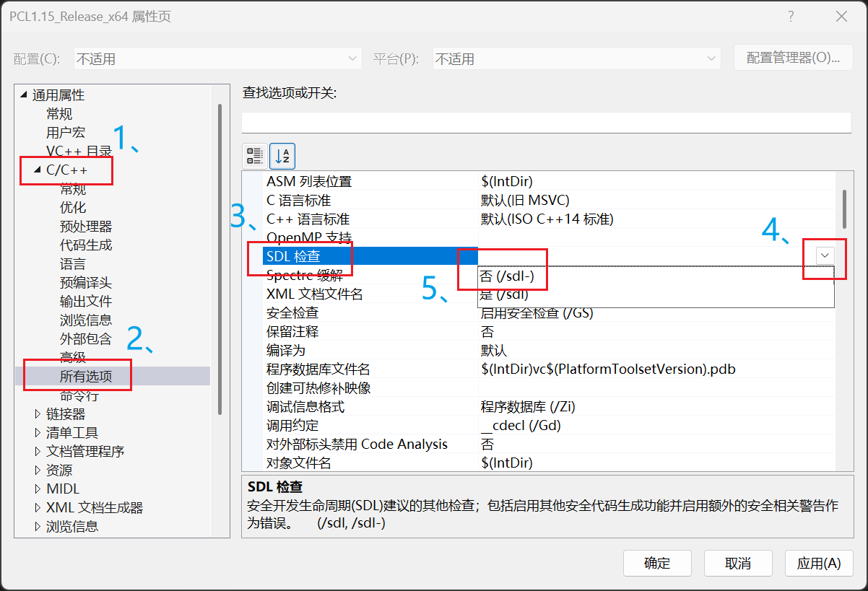Click the 默认(旧 MSVC) value
The width and height of the screenshot is (868, 591).
525,201
